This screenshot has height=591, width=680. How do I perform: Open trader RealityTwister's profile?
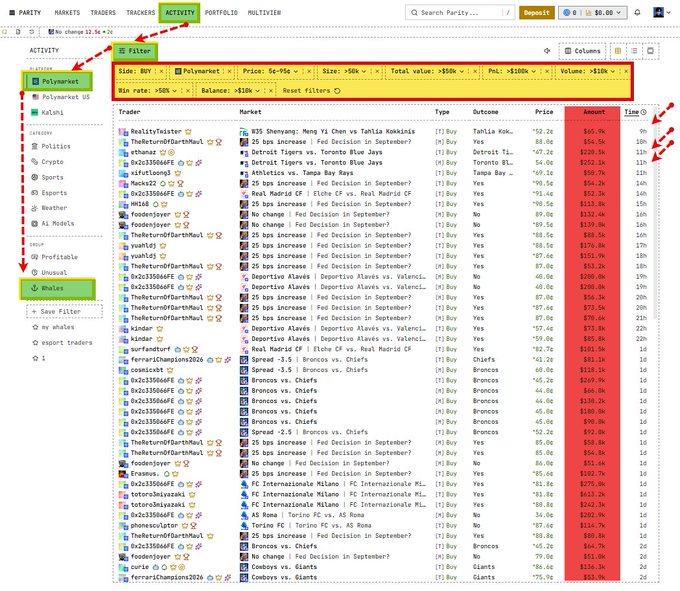[156, 131]
